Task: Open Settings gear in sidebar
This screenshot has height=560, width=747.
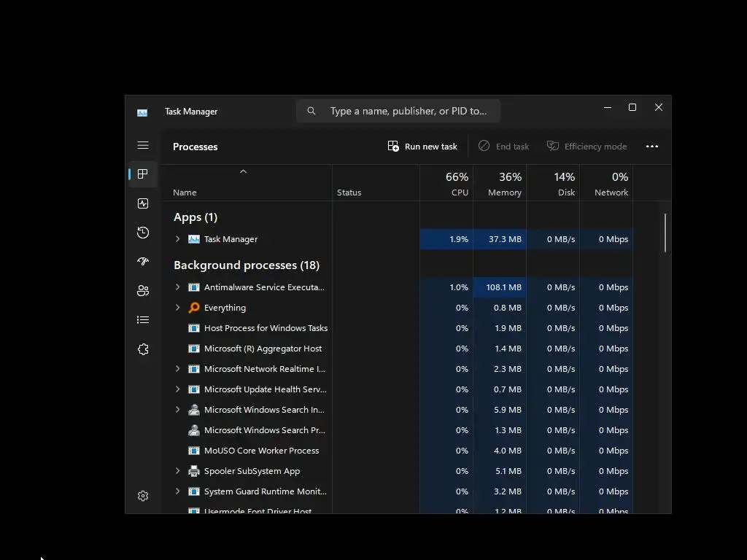Action: click(x=143, y=496)
